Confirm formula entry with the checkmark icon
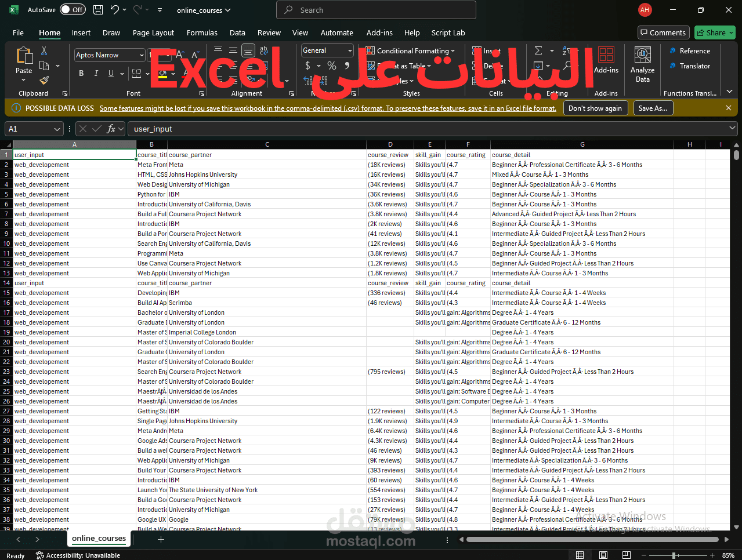 (x=96, y=129)
